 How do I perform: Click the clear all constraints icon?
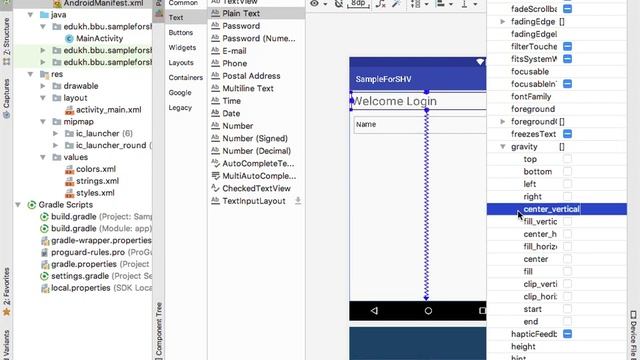(380, 4)
